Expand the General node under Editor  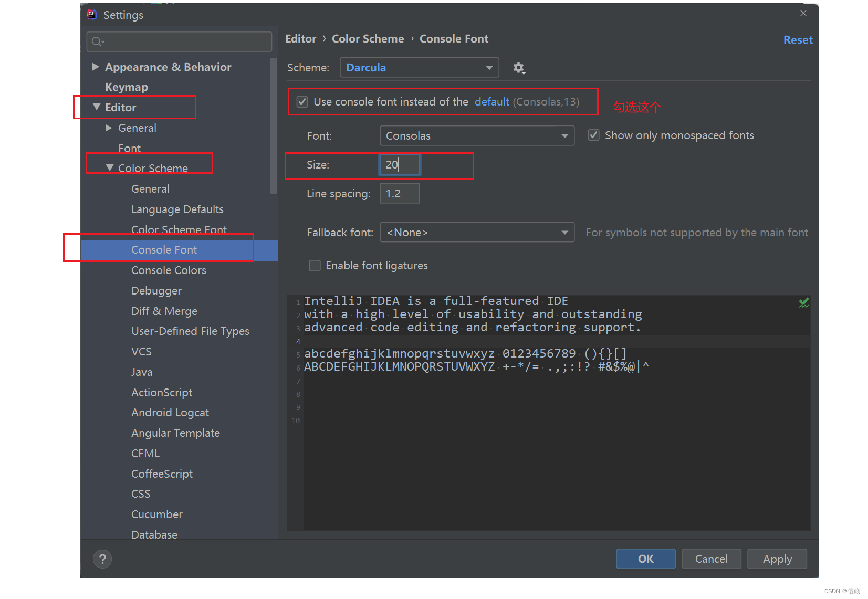(109, 128)
